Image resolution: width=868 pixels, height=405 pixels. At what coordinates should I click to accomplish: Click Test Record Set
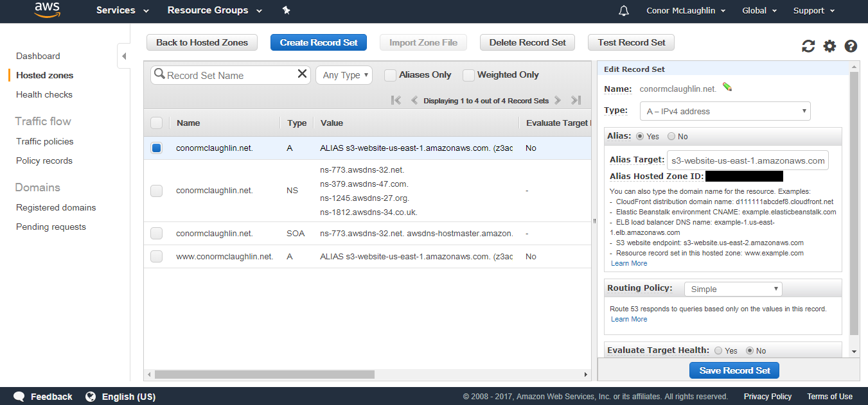631,42
